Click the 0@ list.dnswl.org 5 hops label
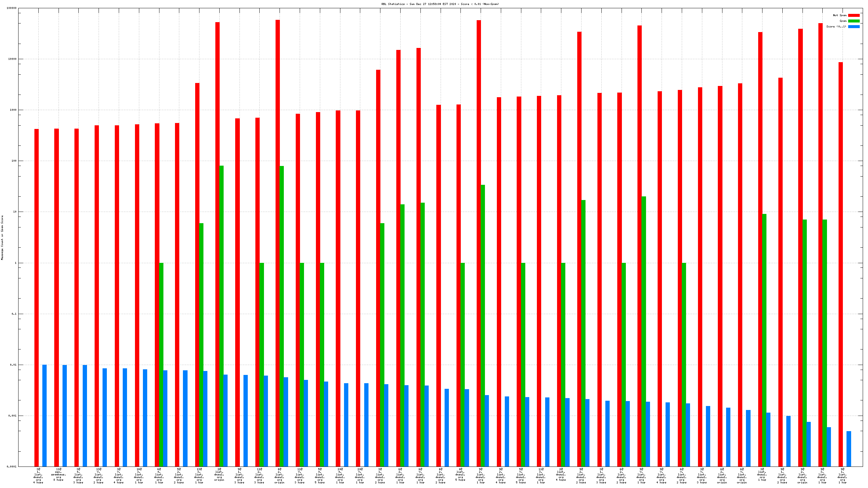Image resolution: width=868 pixels, height=488 pixels. [x=460, y=474]
